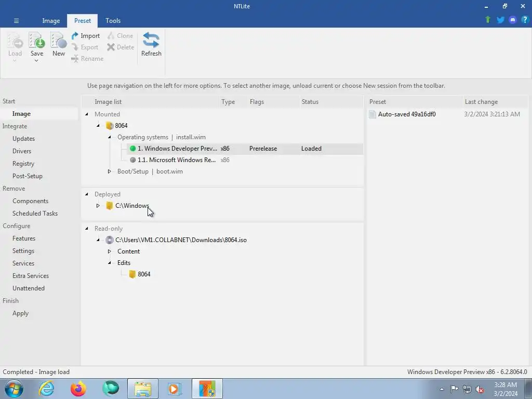
Task: Collapse the Operating systems install.wim node
Action: (x=109, y=137)
